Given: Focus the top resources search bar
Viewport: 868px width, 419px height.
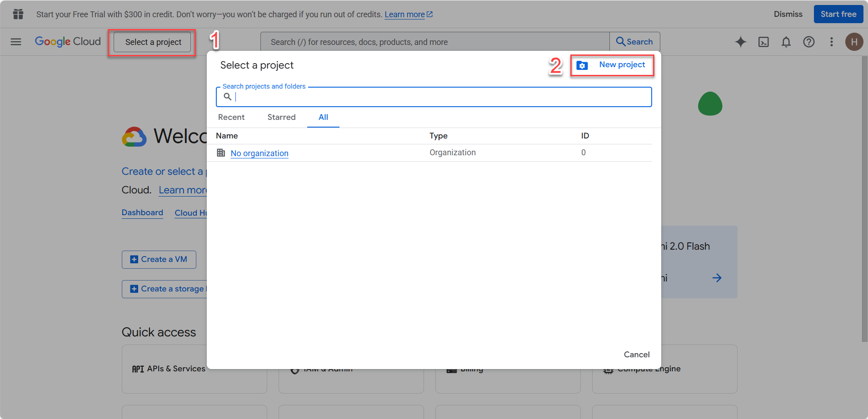Looking at the screenshot, I should pyautogui.click(x=435, y=42).
